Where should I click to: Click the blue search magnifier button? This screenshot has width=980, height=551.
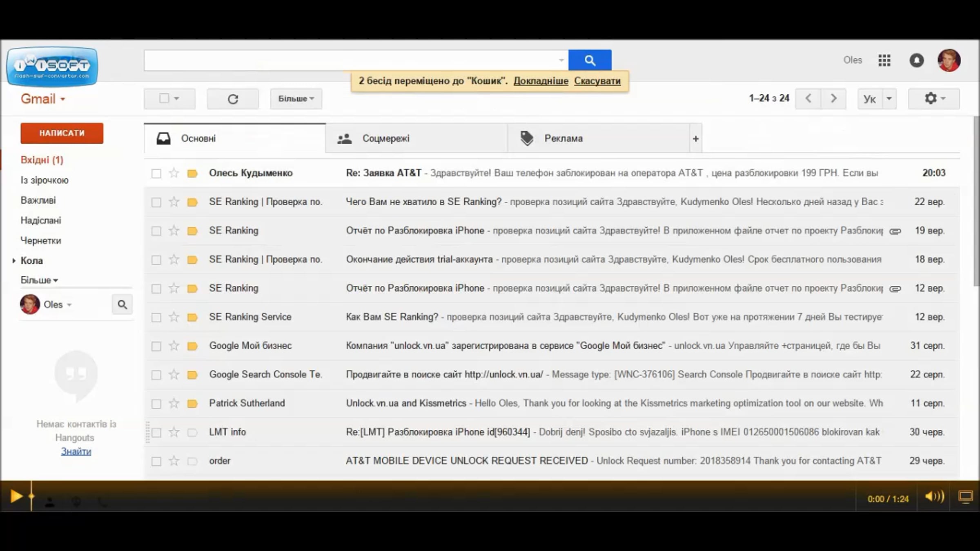(590, 60)
